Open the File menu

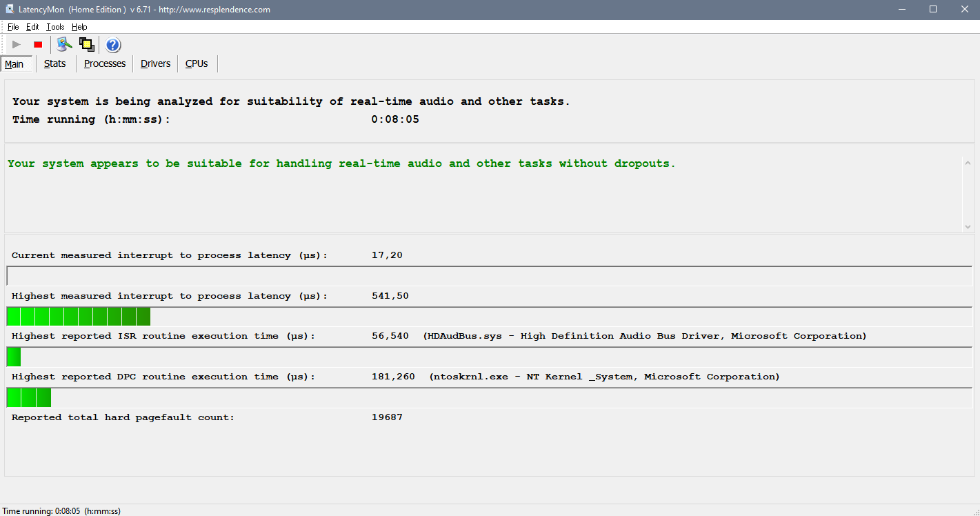click(13, 27)
